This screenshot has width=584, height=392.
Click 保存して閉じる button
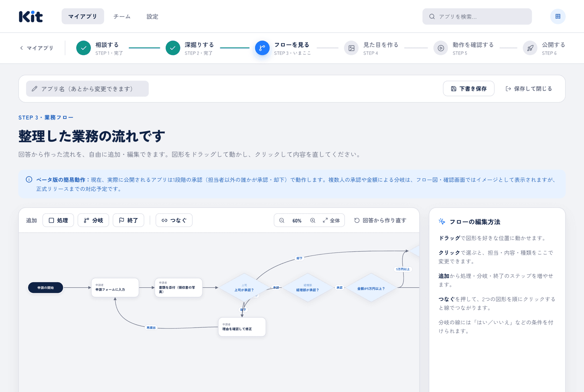529,89
